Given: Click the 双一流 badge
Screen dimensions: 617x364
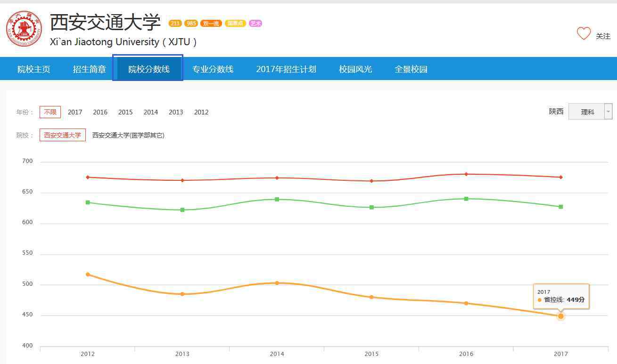Looking at the screenshot, I should pos(211,24).
